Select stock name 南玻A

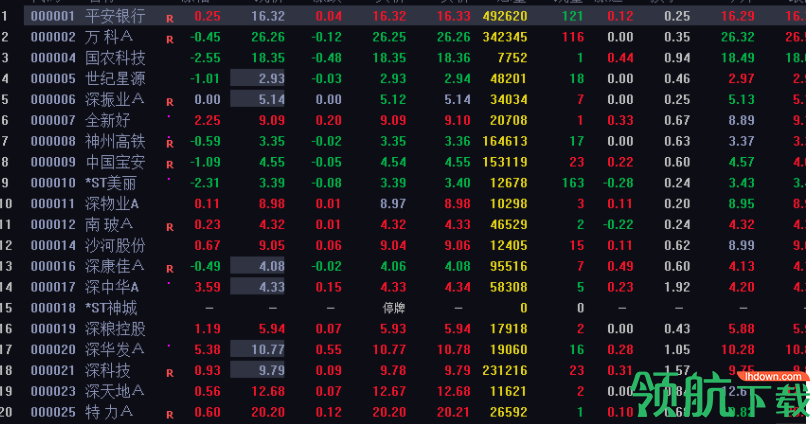[109, 225]
